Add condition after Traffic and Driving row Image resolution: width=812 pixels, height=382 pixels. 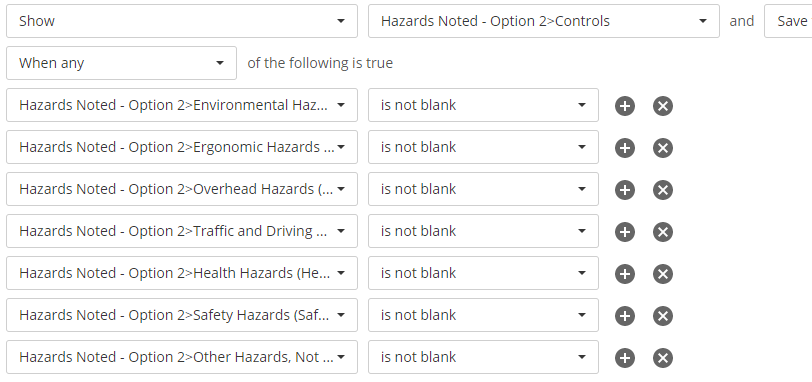625,232
